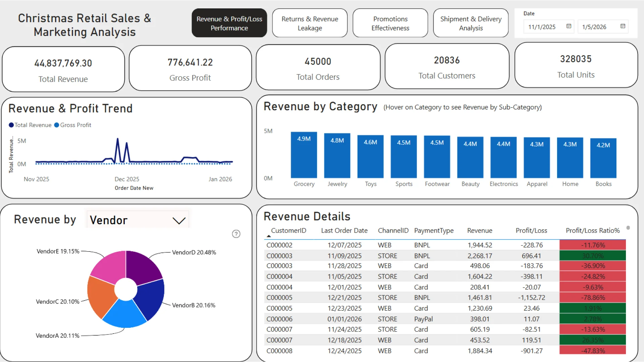The image size is (644, 362).
Task: Open the start date calendar picker
Action: [x=568, y=26]
